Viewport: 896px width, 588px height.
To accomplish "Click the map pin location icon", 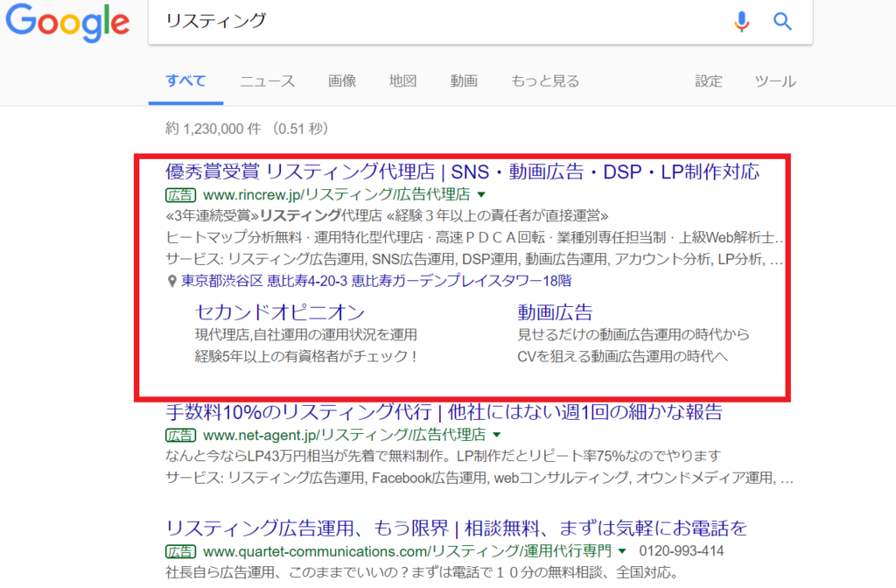I will click(x=171, y=281).
